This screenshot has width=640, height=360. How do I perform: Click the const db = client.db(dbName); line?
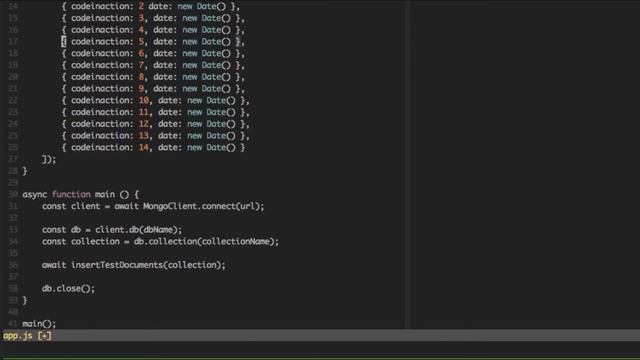(112, 230)
